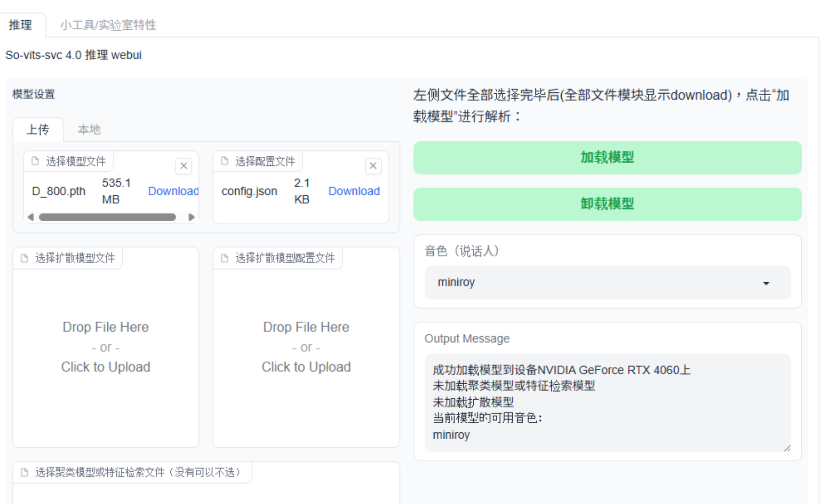Click file icon beside 选择配置文件 label

225,161
